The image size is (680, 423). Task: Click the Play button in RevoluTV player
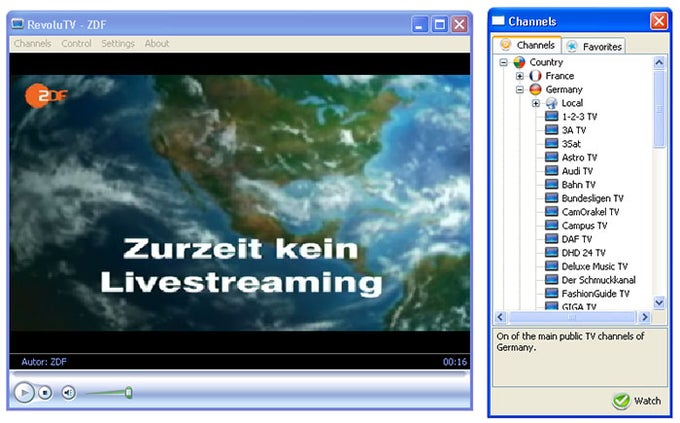click(24, 393)
